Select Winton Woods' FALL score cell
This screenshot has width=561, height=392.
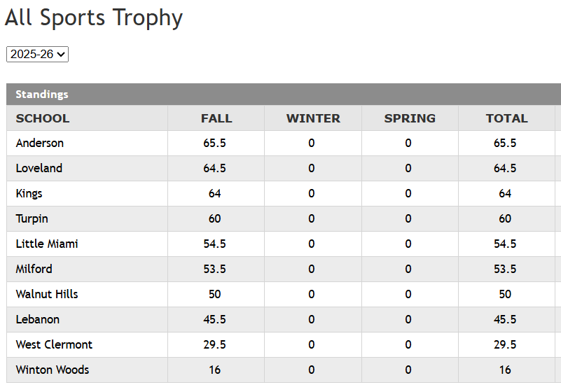[x=215, y=370]
